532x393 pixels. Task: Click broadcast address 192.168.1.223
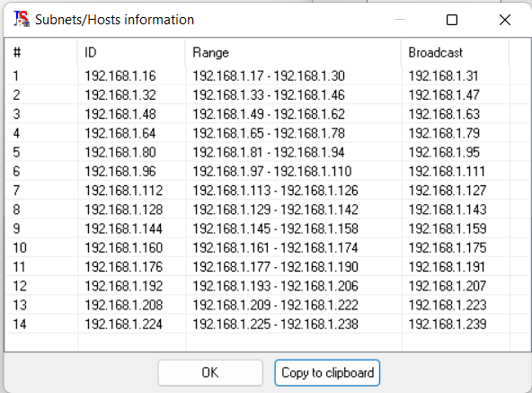pyautogui.click(x=448, y=305)
